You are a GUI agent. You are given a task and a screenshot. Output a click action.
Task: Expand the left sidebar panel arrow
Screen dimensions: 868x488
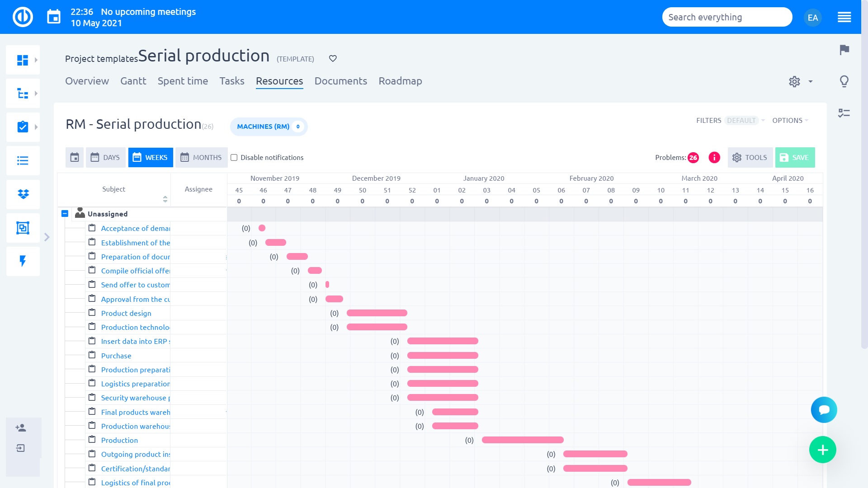pos(47,237)
